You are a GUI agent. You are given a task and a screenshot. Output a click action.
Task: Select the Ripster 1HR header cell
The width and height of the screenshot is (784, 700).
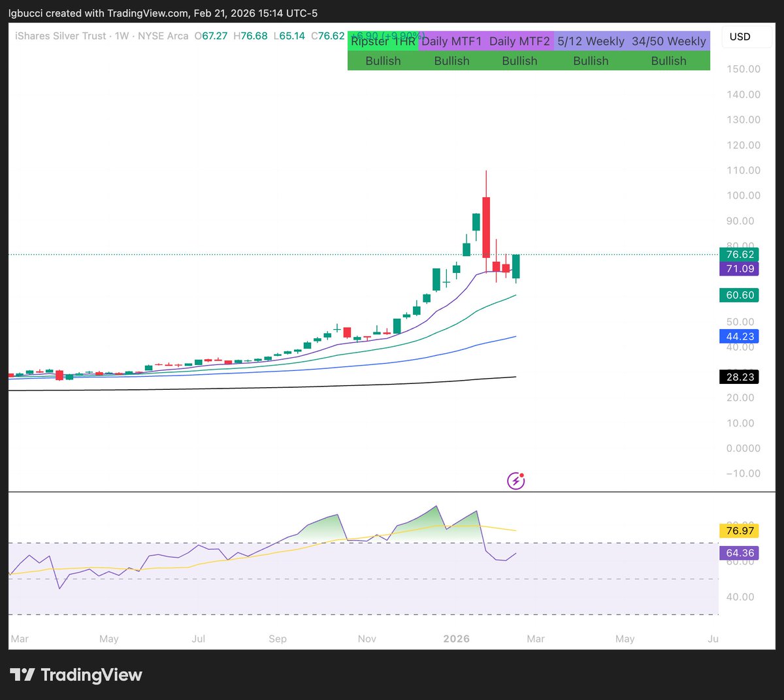(383, 41)
